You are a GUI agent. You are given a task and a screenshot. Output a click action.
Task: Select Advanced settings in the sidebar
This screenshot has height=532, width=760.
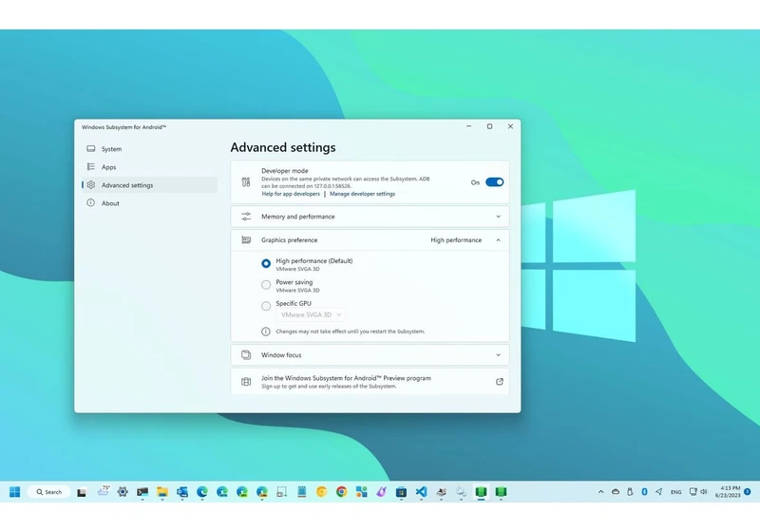(150, 185)
